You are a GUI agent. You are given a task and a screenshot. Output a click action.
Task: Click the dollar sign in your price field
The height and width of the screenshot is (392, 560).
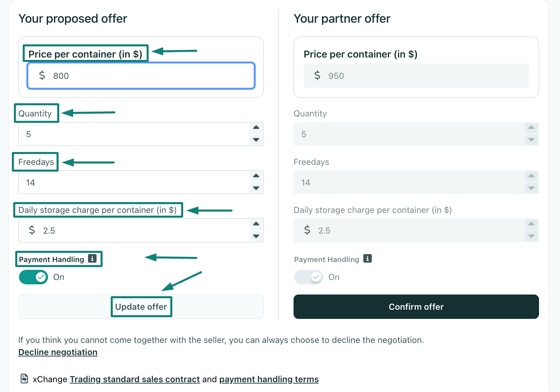42,75
